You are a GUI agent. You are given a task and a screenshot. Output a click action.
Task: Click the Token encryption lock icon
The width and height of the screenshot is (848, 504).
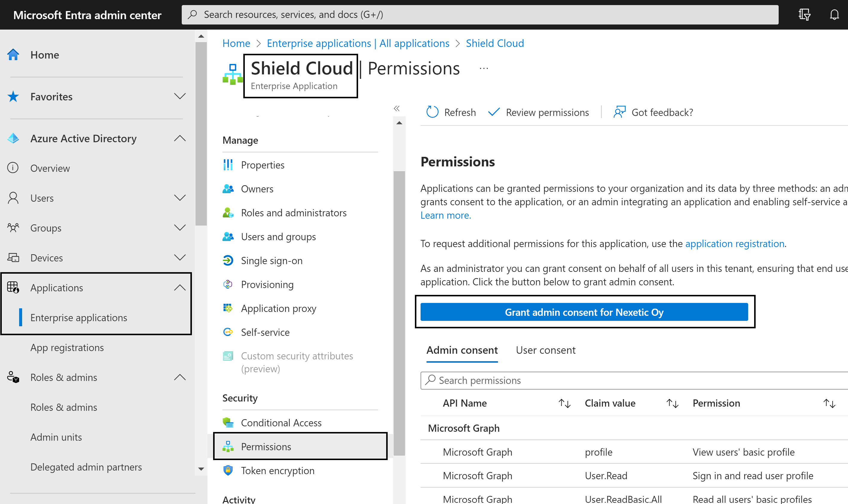(x=228, y=470)
